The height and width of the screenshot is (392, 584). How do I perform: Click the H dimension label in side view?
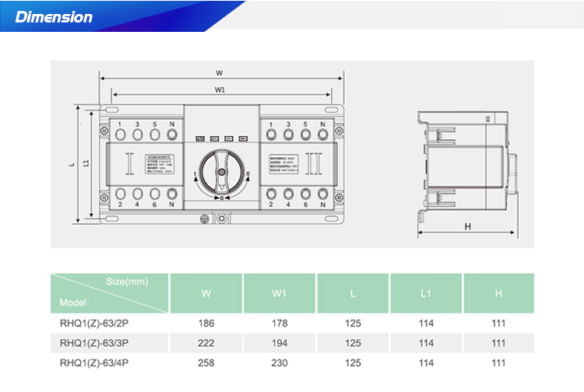(468, 226)
